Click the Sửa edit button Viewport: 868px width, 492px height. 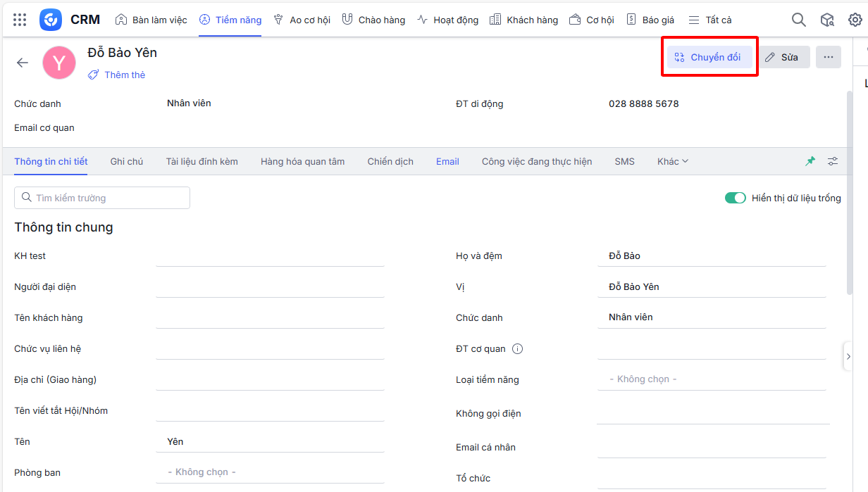point(781,57)
